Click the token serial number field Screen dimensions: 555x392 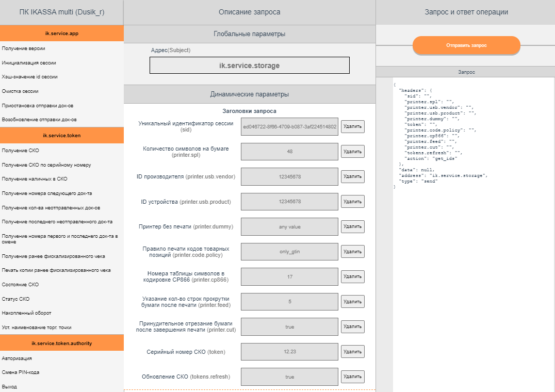pyautogui.click(x=289, y=352)
